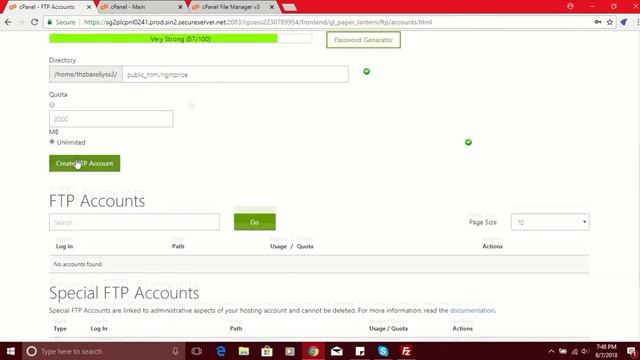This screenshot has height=360, width=640.
Task: Click the FTP Accounts search box
Action: (x=134, y=222)
